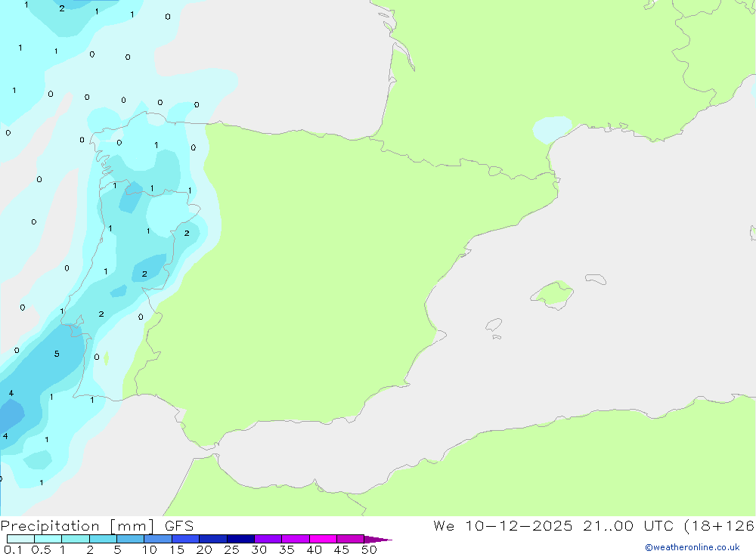Viewport: 756px width, 554px height.
Task: Click the 21..00 UTC time label
Action: (x=627, y=525)
